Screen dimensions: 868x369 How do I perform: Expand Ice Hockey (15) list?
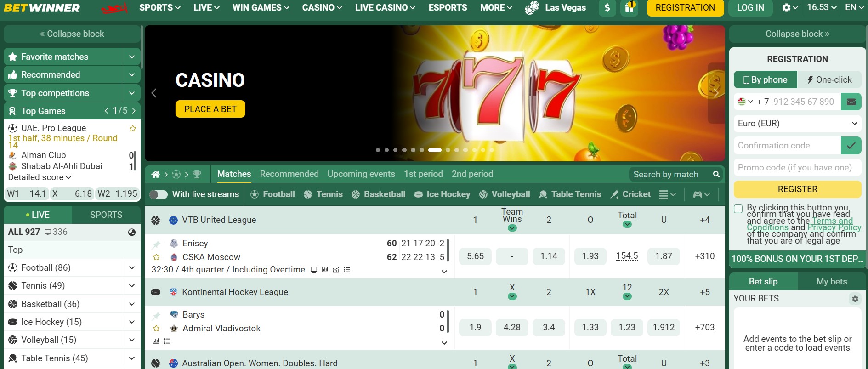pos(132,322)
